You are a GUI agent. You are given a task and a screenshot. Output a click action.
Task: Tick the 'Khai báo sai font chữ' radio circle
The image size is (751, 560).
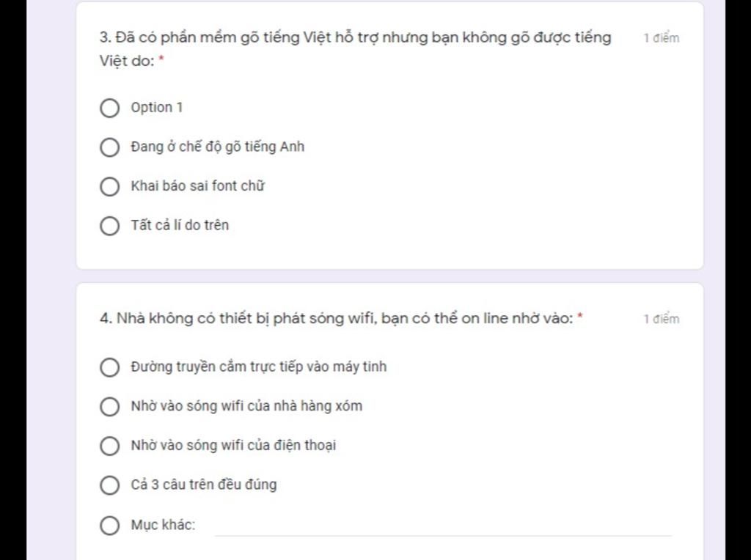(109, 187)
